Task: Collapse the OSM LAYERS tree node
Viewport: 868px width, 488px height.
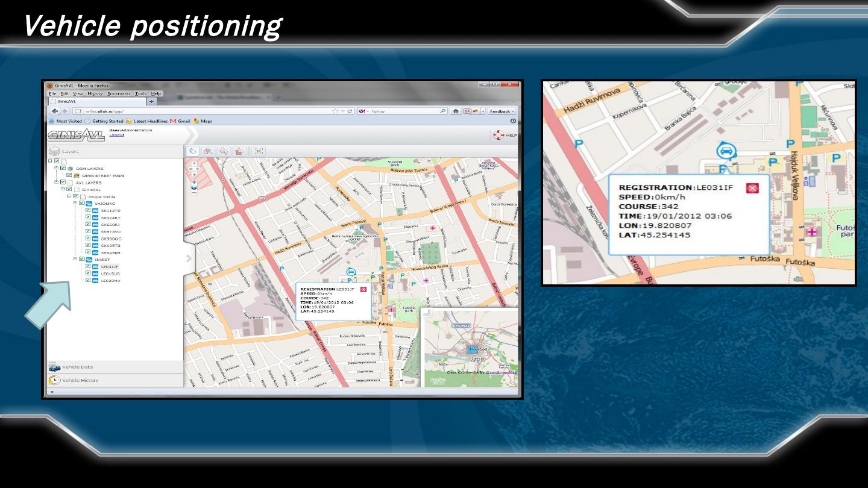Action: (x=57, y=169)
